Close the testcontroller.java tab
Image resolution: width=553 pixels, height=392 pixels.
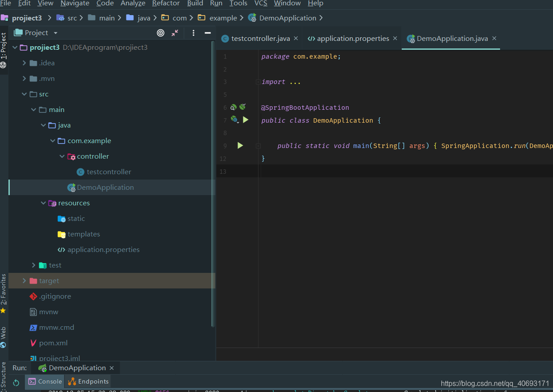point(296,39)
